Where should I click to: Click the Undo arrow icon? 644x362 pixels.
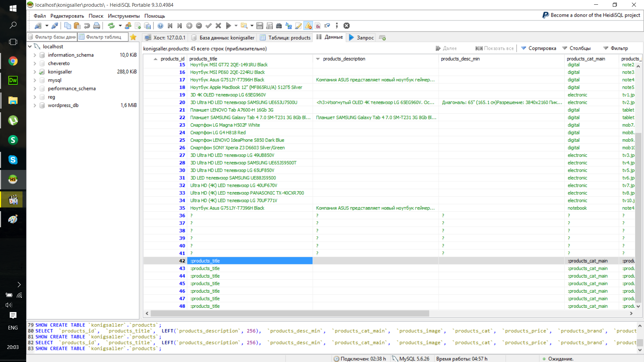pos(87,26)
